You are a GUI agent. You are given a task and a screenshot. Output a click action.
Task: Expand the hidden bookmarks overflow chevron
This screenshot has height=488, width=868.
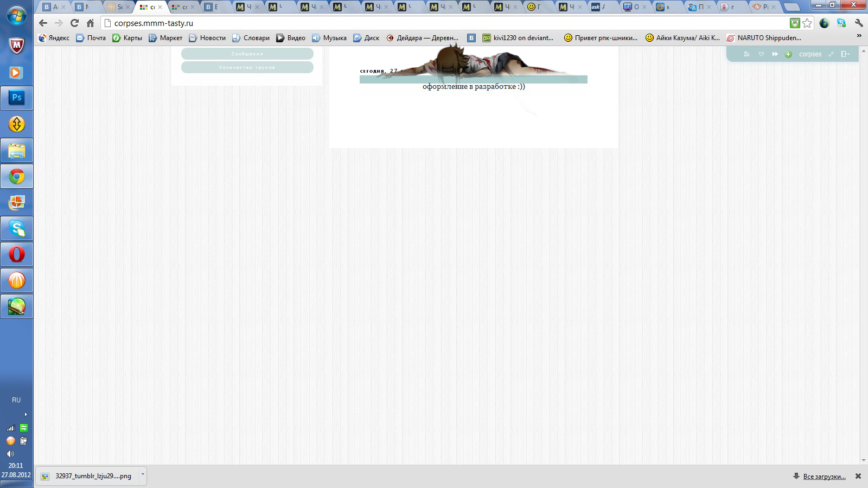[x=859, y=36]
